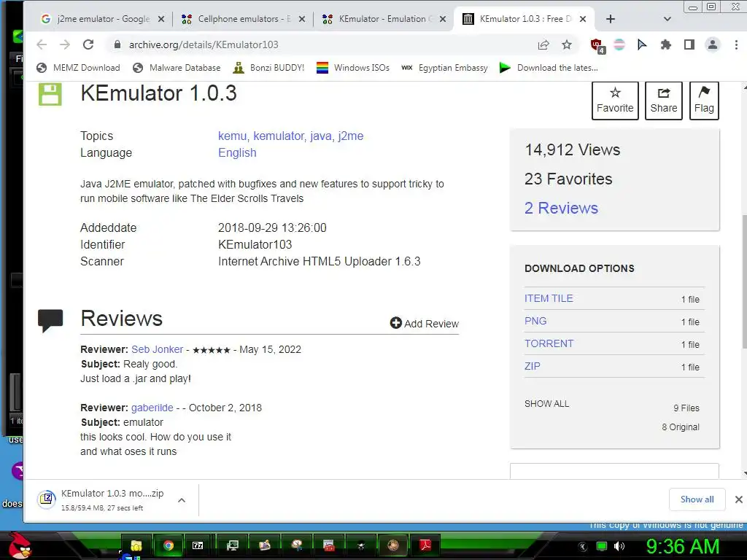Open the j2me topic link
Viewport: 747px width, 560px height.
click(x=351, y=136)
